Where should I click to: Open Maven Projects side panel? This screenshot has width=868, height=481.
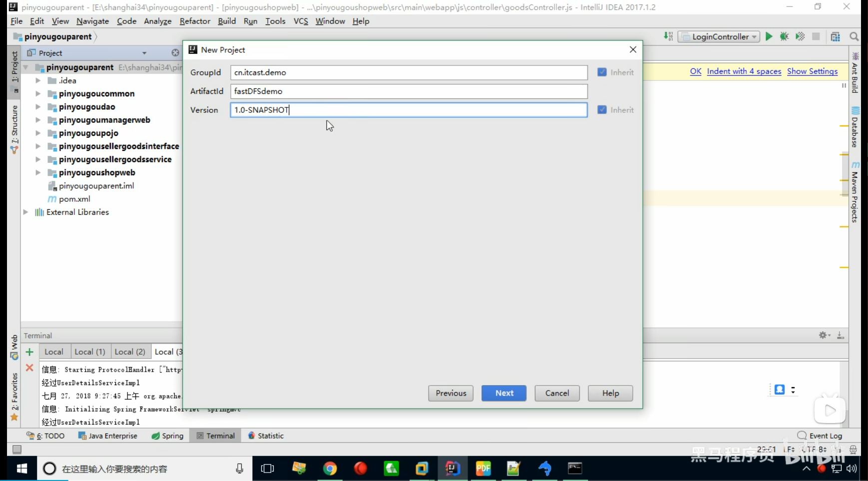(x=855, y=192)
